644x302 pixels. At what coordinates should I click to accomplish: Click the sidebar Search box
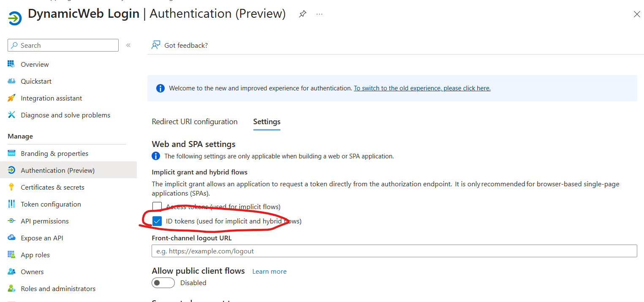click(x=63, y=45)
